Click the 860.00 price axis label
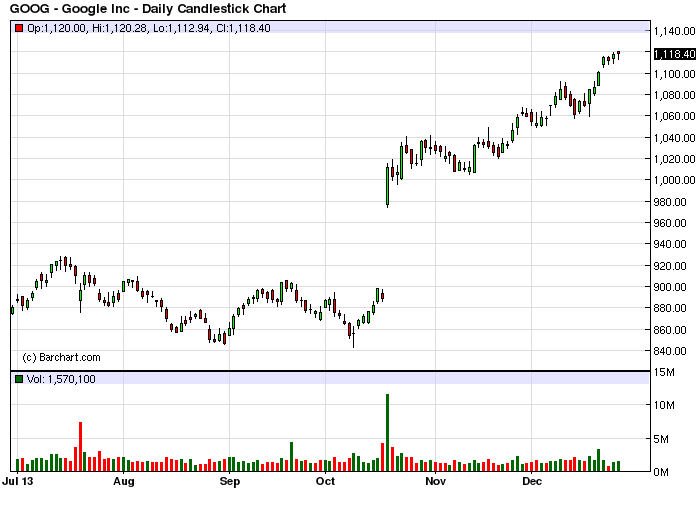Viewport: 700px width, 512px height. pyautogui.click(x=670, y=330)
